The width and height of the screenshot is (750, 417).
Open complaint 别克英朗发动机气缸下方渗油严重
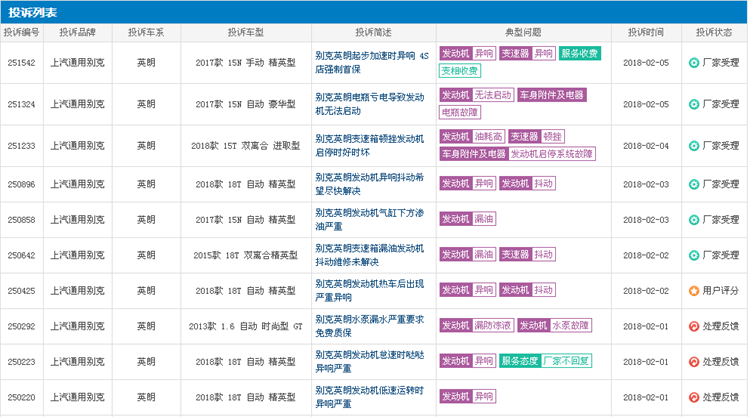[369, 220]
